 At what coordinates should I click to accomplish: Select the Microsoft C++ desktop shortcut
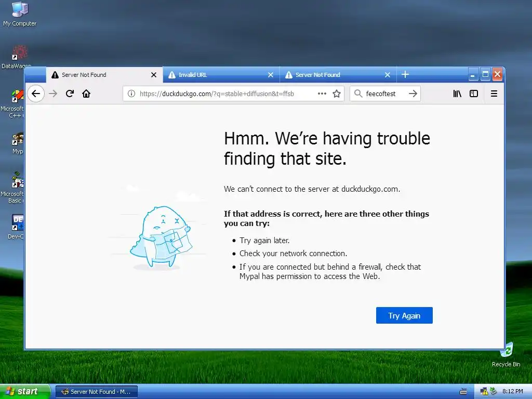14,103
